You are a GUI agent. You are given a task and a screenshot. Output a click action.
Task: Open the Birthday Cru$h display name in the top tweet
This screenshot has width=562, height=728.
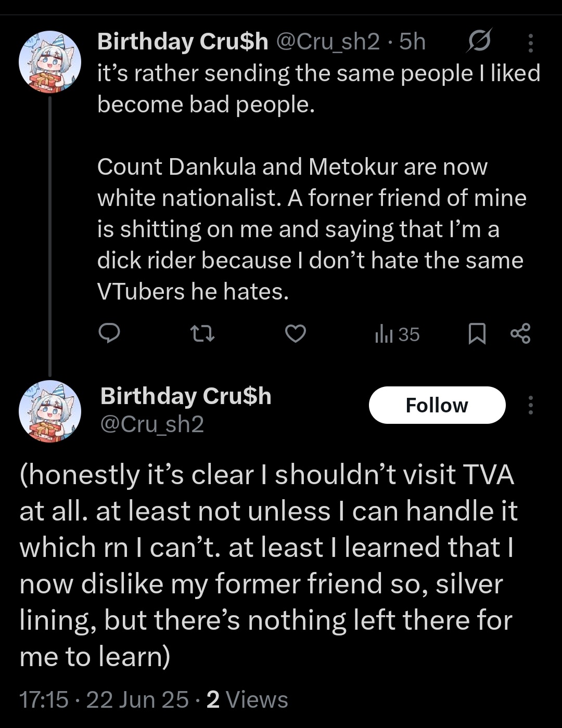183,42
